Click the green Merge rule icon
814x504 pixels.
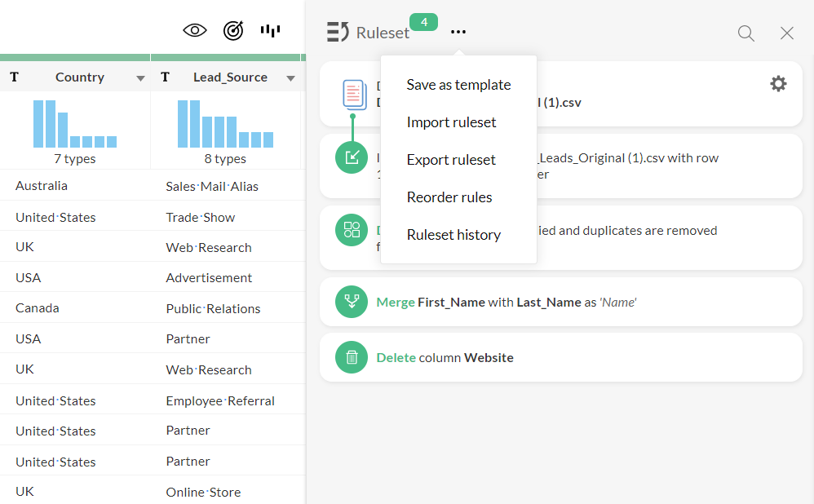click(352, 302)
